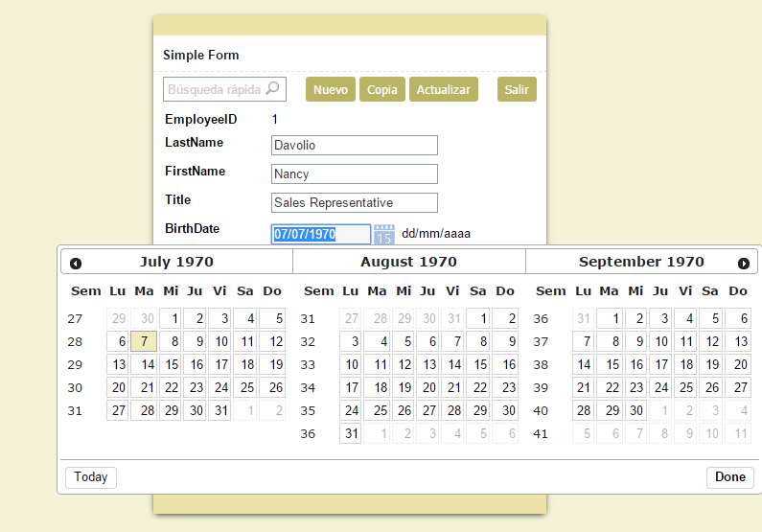Click the next month arrow icon
762x532 pixels.
click(x=744, y=263)
